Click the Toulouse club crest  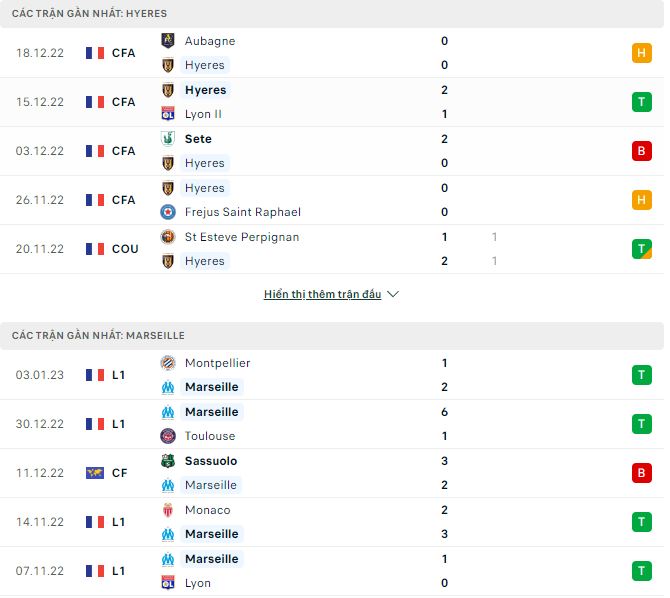168,436
